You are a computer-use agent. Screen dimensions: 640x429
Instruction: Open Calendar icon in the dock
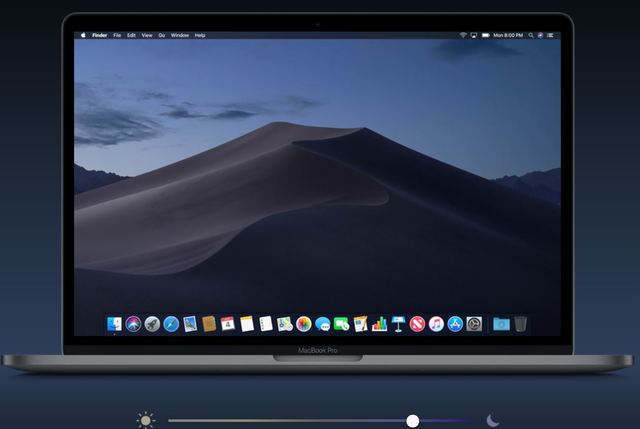[228, 324]
